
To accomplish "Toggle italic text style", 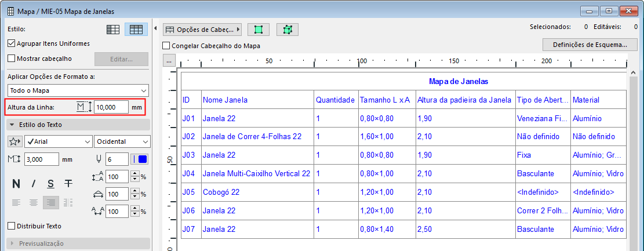I will click(34, 184).
